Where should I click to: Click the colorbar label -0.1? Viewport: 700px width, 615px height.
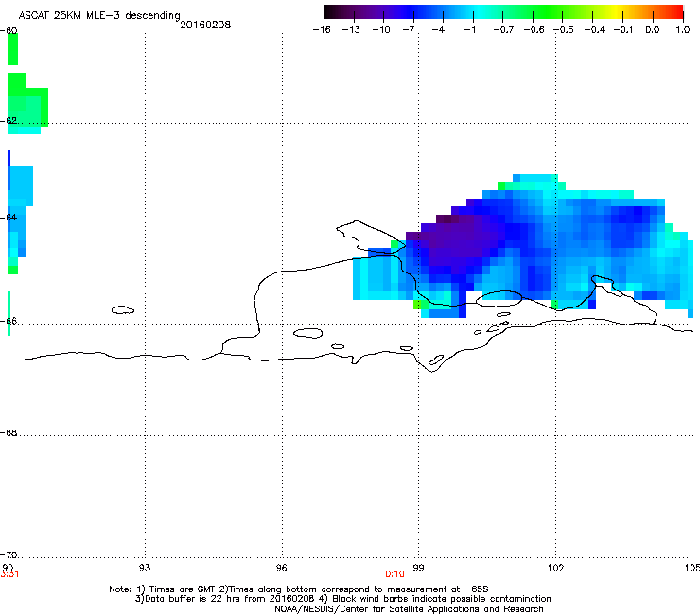(623, 30)
